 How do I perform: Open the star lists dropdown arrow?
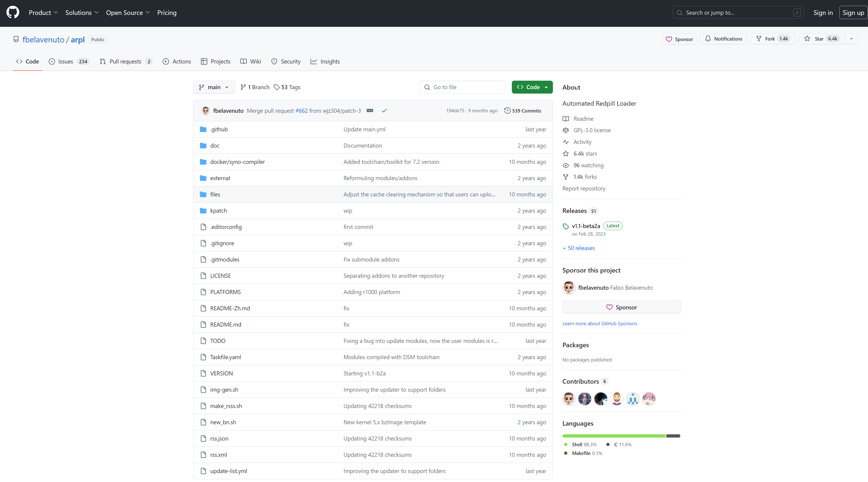pos(851,39)
